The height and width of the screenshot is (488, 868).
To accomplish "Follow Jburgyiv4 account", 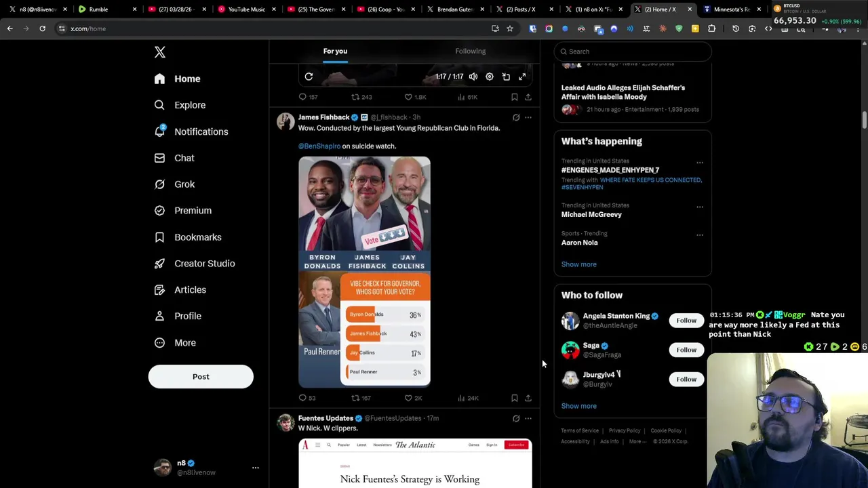I will point(686,379).
